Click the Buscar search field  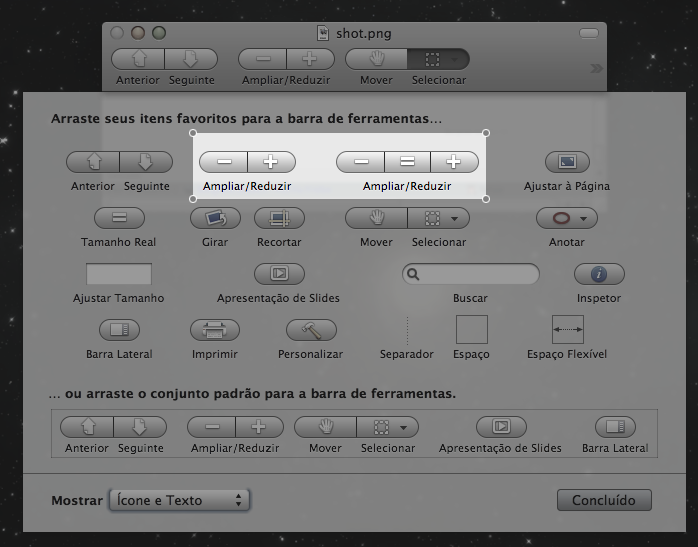click(x=471, y=274)
